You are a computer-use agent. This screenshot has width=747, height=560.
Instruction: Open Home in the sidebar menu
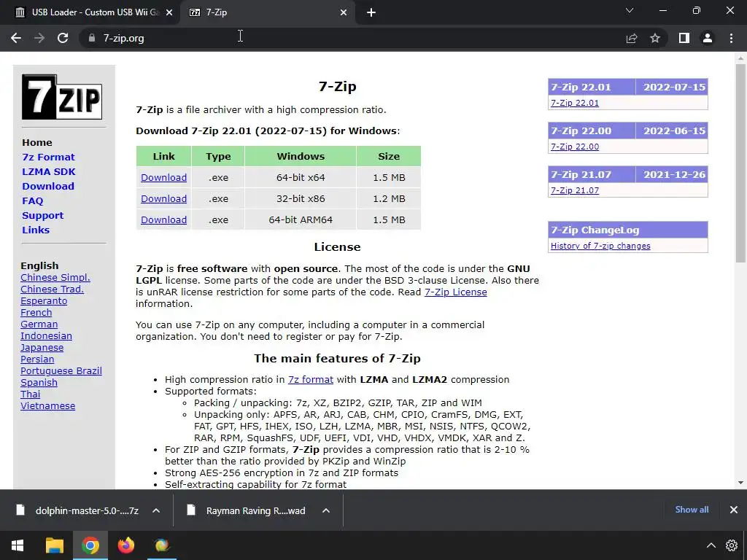tap(37, 142)
